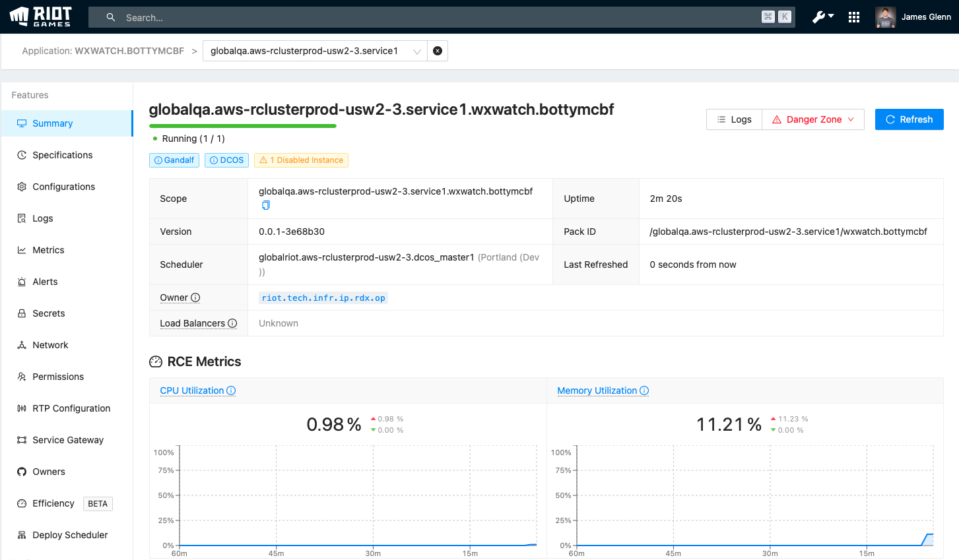
Task: Click the Memory Utilization info icon
Action: [x=644, y=390]
